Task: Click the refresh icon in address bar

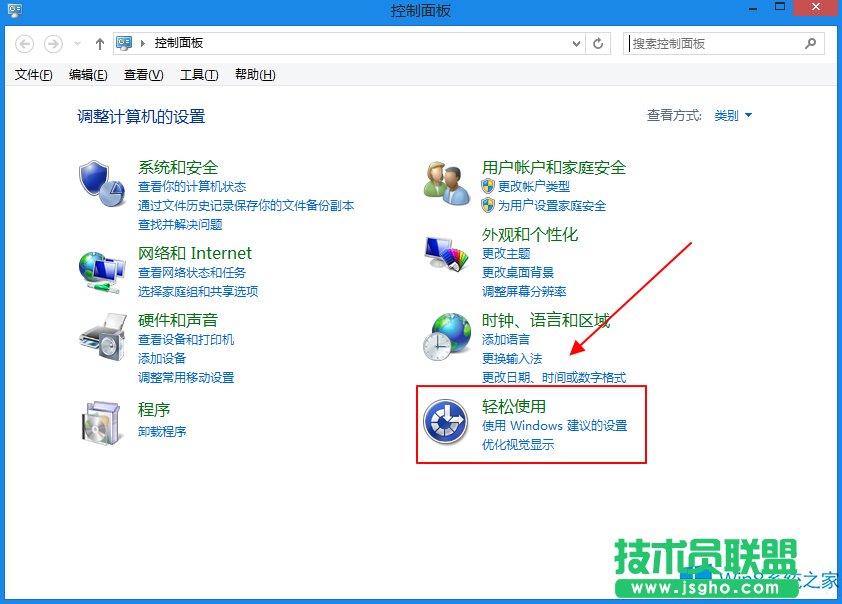Action: [599, 43]
